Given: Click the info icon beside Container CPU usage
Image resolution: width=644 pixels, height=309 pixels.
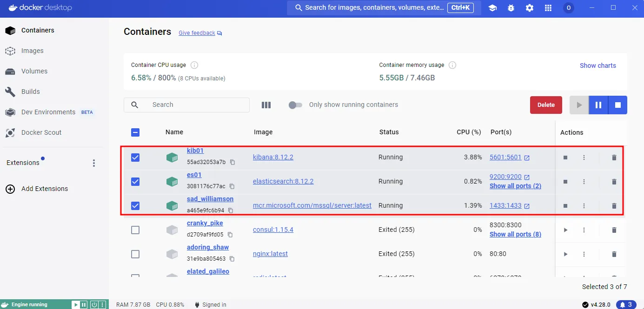Looking at the screenshot, I should (x=194, y=65).
